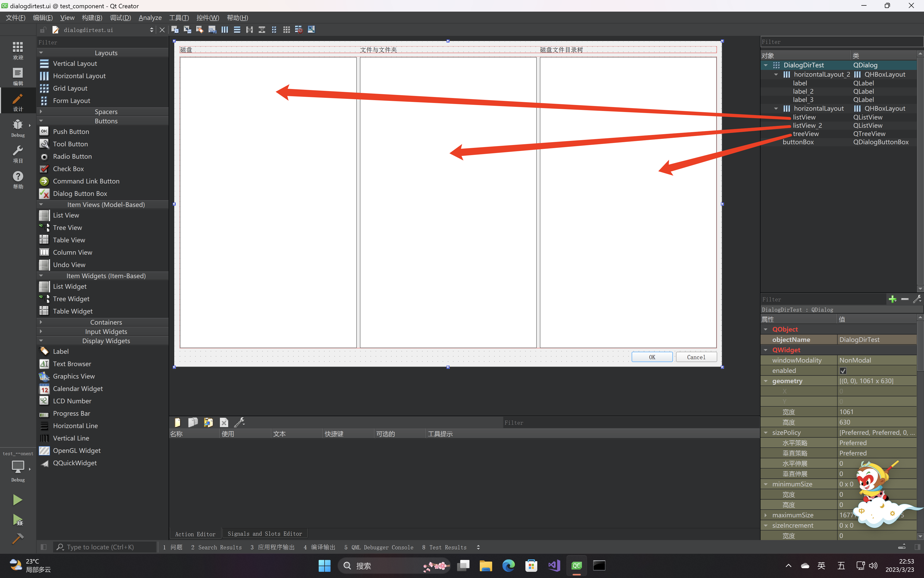Image resolution: width=924 pixels, height=578 pixels.
Task: Close the dialogdirtest.ui document
Action: (x=162, y=30)
